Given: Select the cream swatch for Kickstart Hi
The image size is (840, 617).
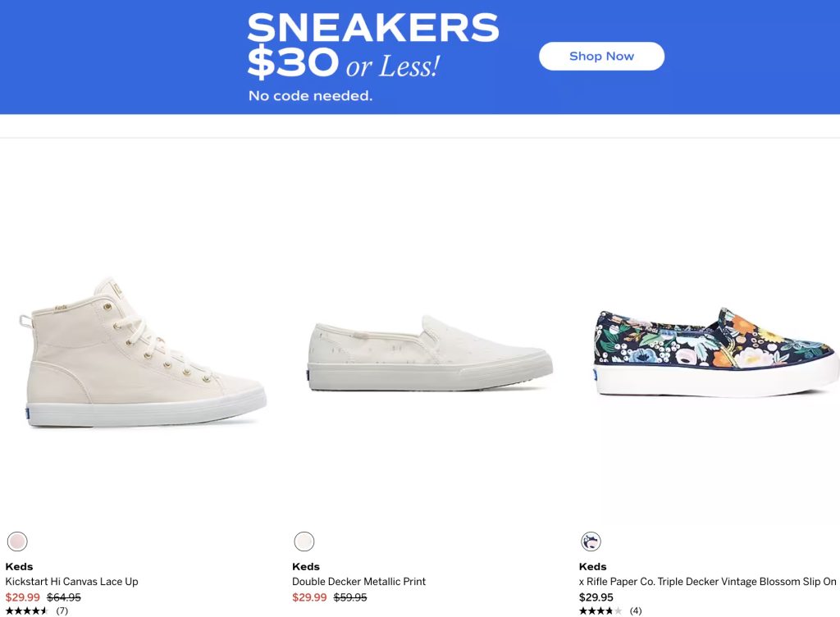Looking at the screenshot, I should point(17,542).
